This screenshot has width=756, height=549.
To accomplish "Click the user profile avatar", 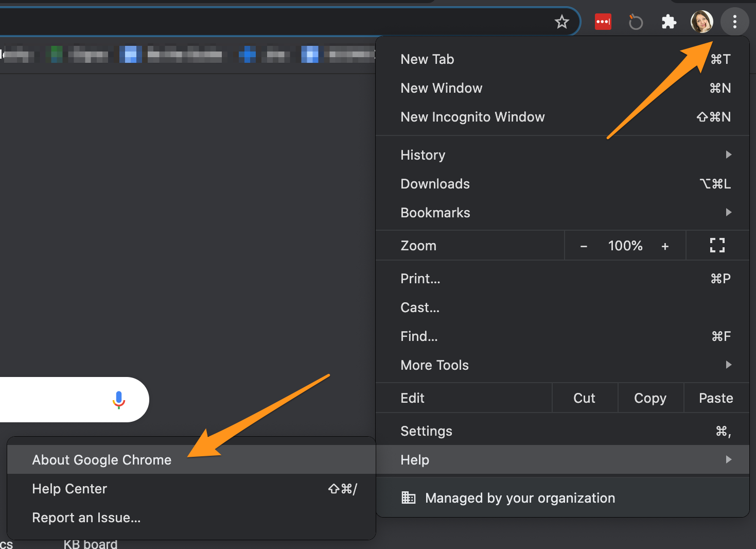I will pyautogui.click(x=701, y=22).
